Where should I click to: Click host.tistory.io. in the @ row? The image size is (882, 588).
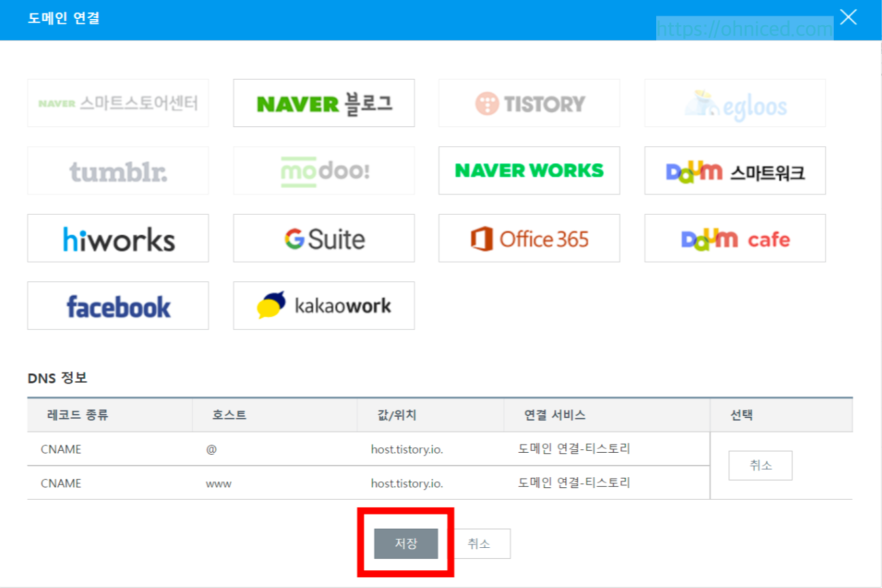[407, 449]
